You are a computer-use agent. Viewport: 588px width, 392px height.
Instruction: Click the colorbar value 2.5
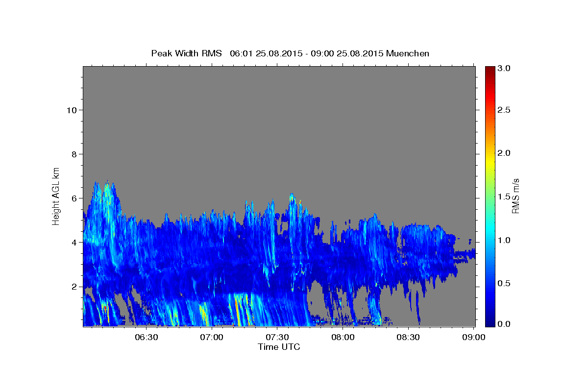coord(504,110)
